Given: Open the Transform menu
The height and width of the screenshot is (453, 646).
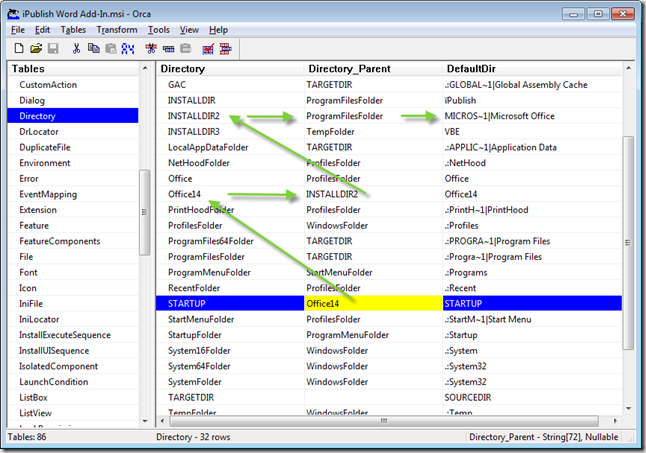Looking at the screenshot, I should [x=117, y=30].
